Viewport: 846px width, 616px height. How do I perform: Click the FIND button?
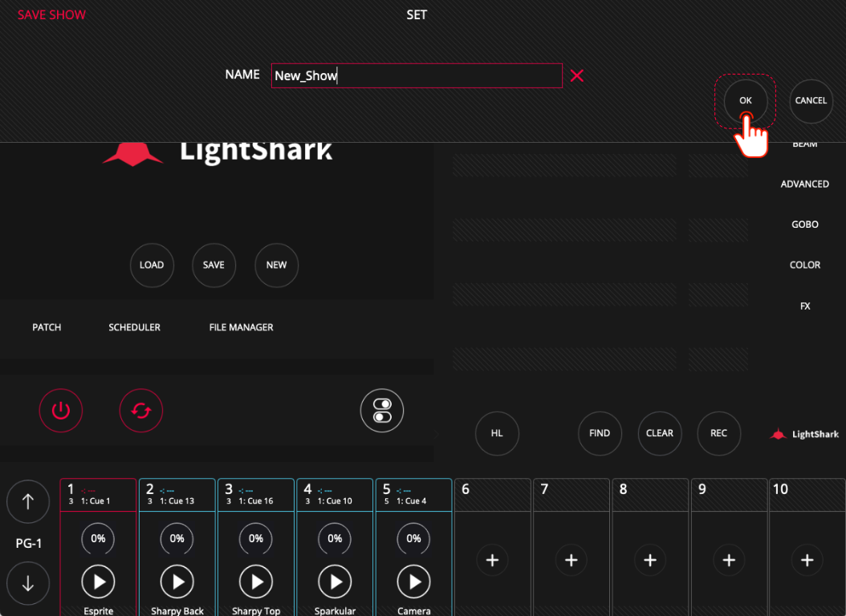pyautogui.click(x=600, y=433)
